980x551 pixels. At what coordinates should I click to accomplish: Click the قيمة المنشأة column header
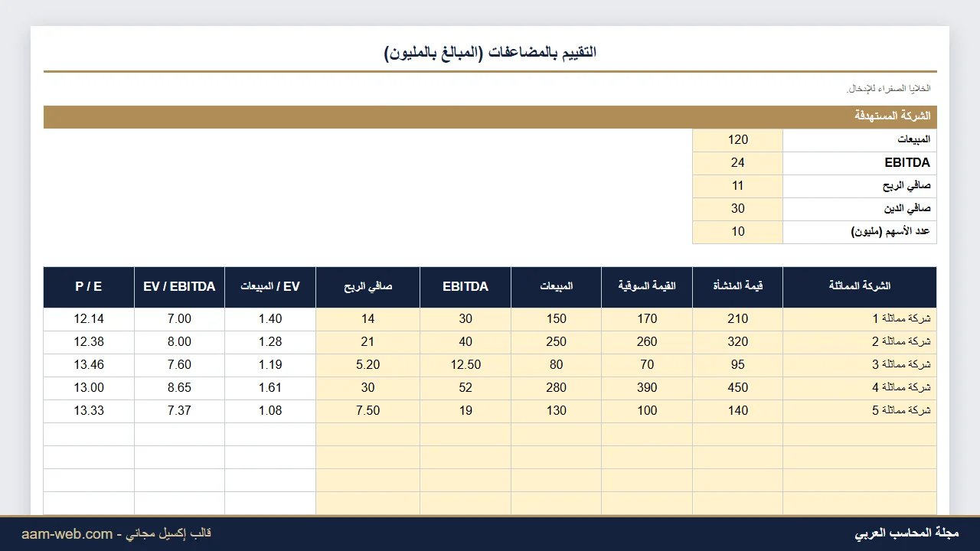[x=738, y=287]
